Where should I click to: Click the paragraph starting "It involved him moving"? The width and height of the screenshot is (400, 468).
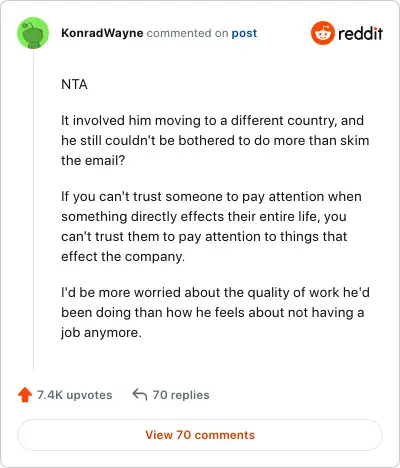pyautogui.click(x=215, y=140)
